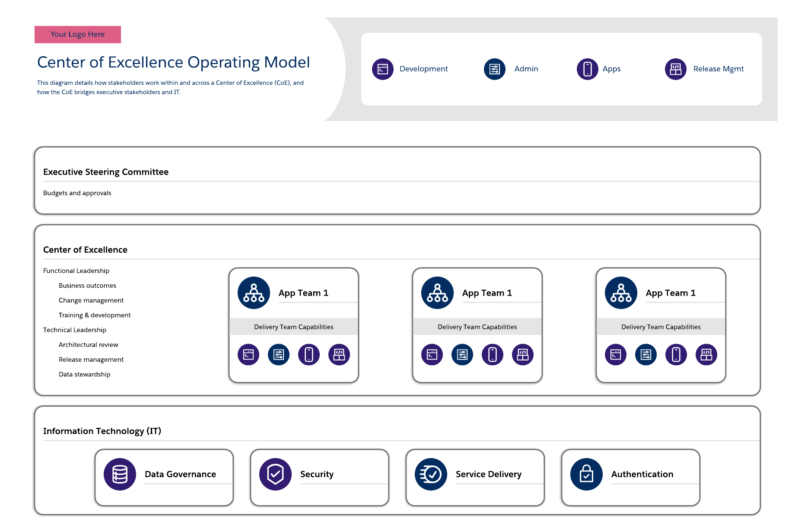Click the release icon in the rightmost App Team card
Image resolution: width=795 pixels, height=532 pixels.
pyautogui.click(x=706, y=355)
